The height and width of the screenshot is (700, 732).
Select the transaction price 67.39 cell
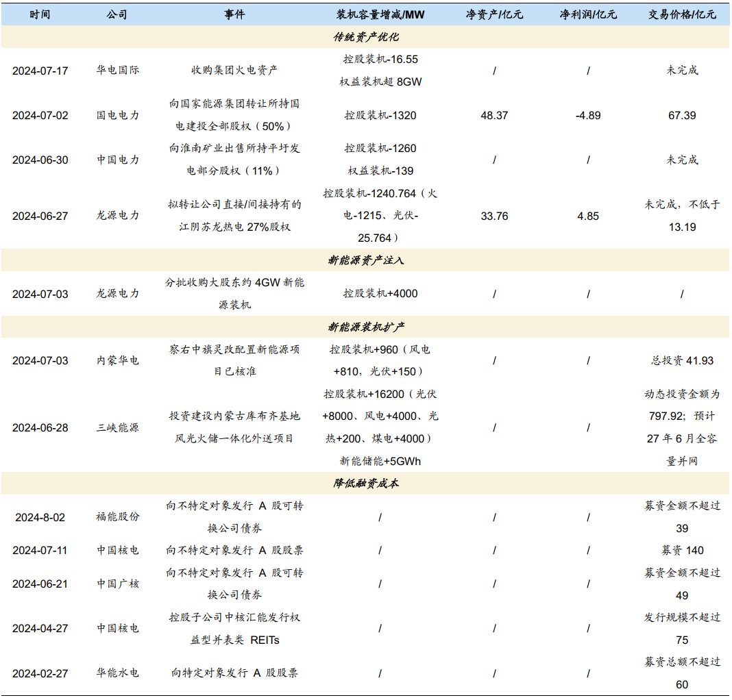tap(682, 115)
